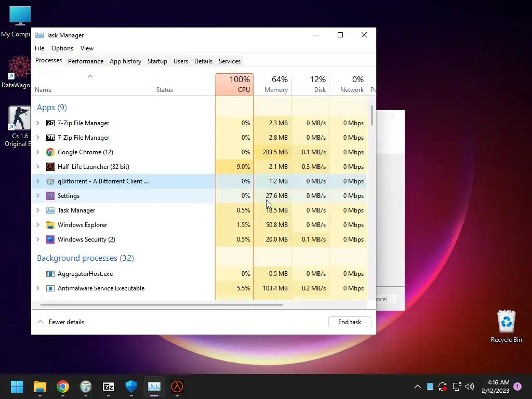
Task: Click the End task button
Action: click(x=350, y=322)
